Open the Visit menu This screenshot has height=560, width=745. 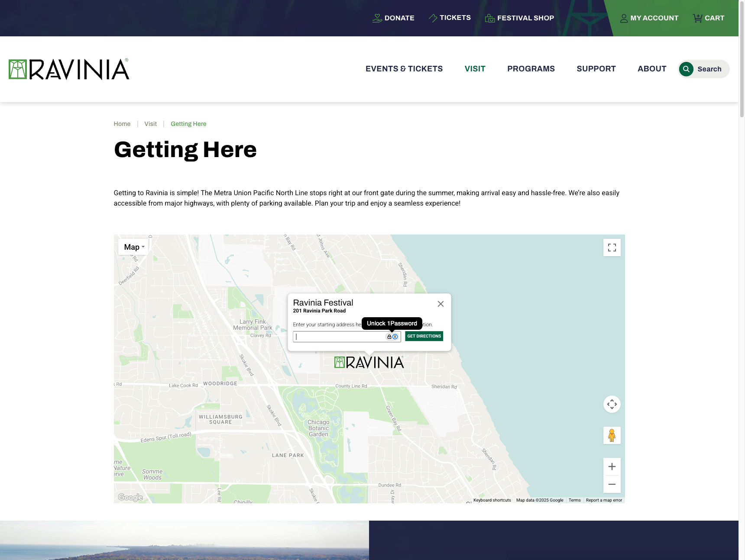[475, 69]
